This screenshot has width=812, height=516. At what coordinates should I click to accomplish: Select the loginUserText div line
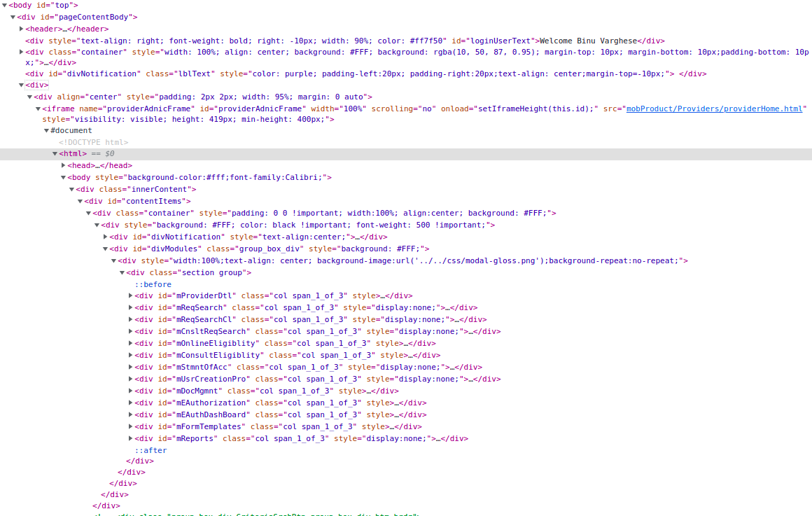(345, 41)
